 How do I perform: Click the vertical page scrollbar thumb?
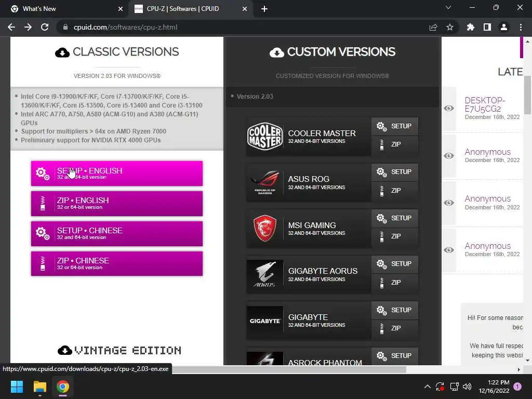tap(527, 95)
